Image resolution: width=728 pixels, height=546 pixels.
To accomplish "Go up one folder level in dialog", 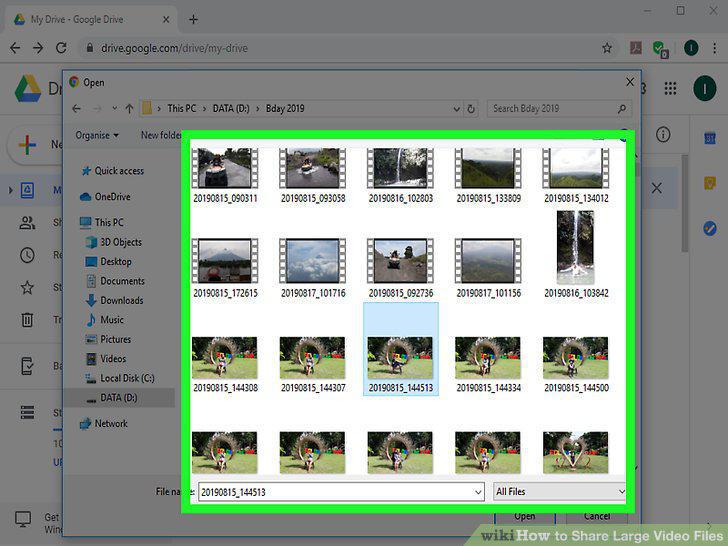I will pos(129,109).
